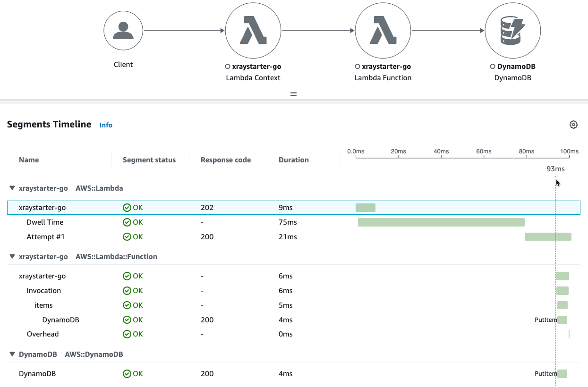Viewport: 588px width, 387px height.
Task: Click the OK status icon for Dwell Time
Action: 127,222
